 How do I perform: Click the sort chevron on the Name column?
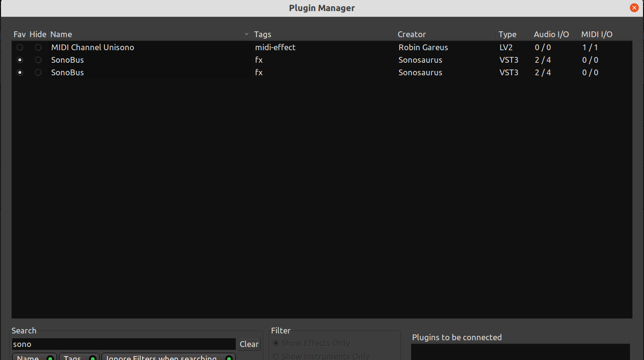coord(246,34)
